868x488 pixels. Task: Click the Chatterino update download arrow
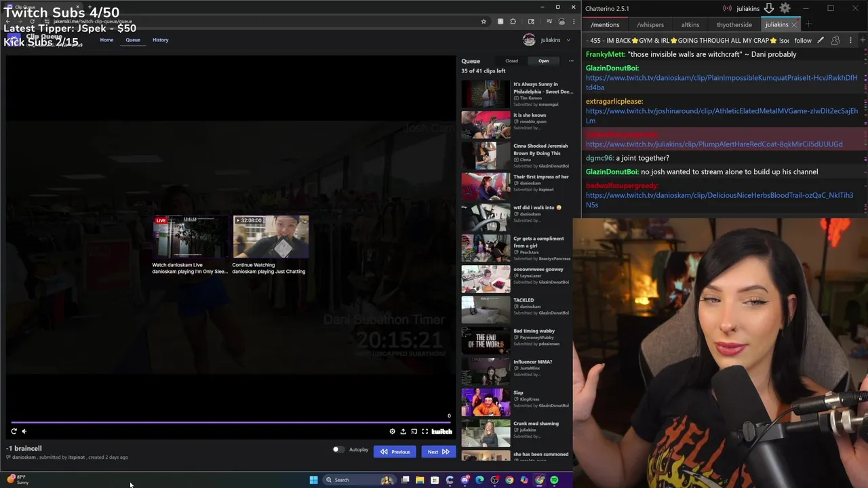pos(769,8)
